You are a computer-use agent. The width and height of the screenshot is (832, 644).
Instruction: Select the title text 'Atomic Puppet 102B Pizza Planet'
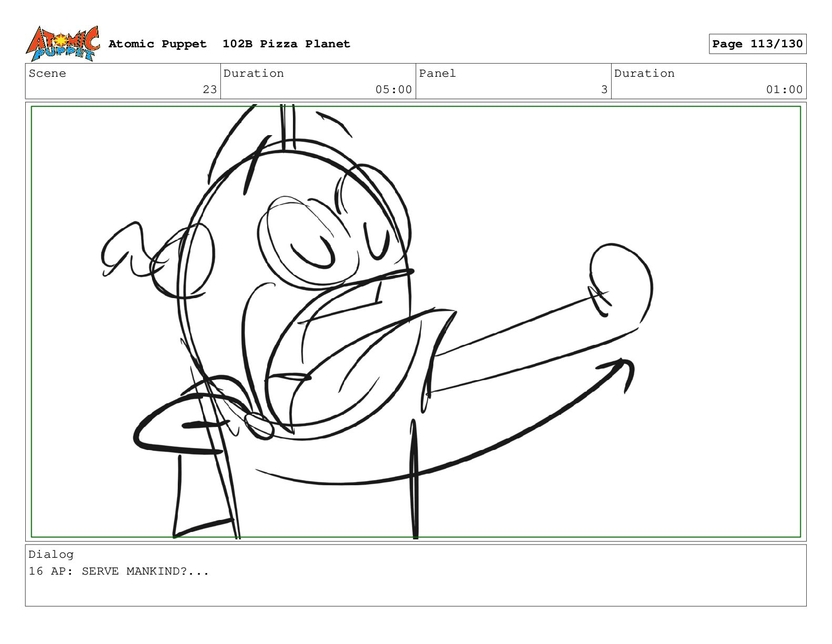(x=229, y=44)
